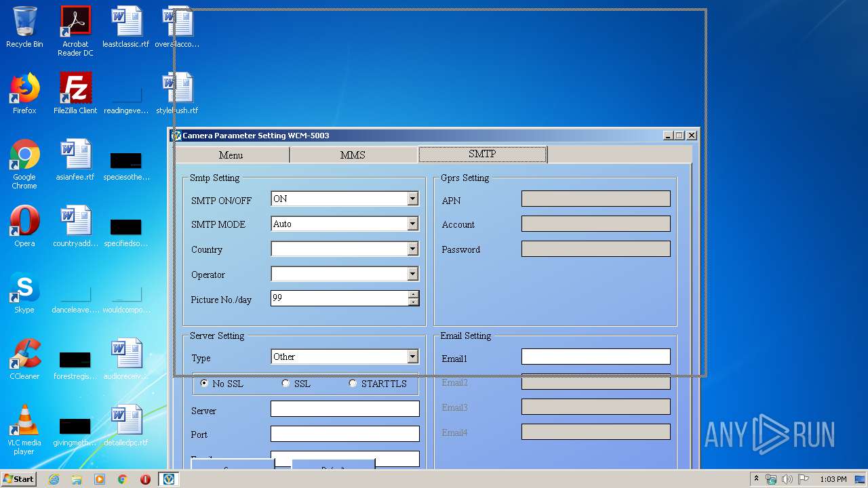Expand SMTP MODE dropdown
This screenshot has height=488, width=868.
412,224
